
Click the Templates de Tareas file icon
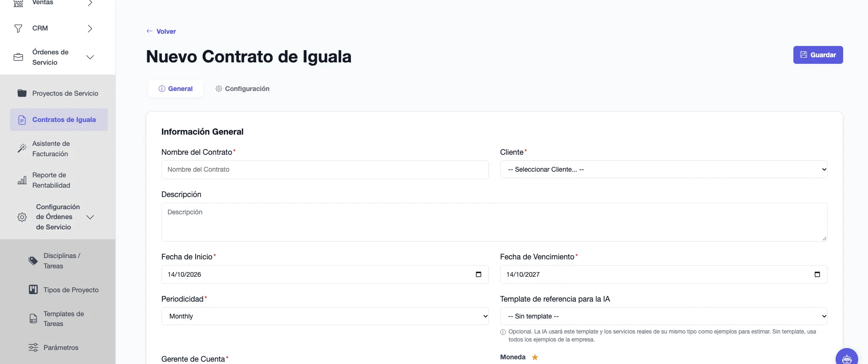point(33,318)
